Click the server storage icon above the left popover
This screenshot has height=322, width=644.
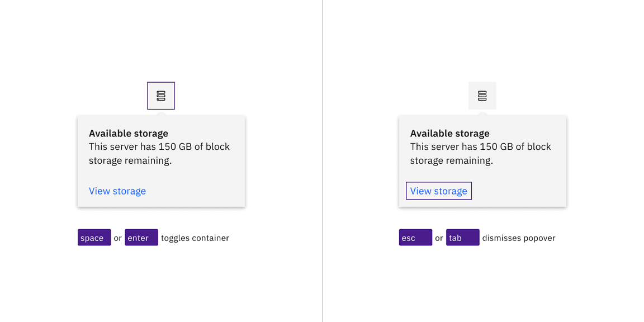(x=160, y=95)
